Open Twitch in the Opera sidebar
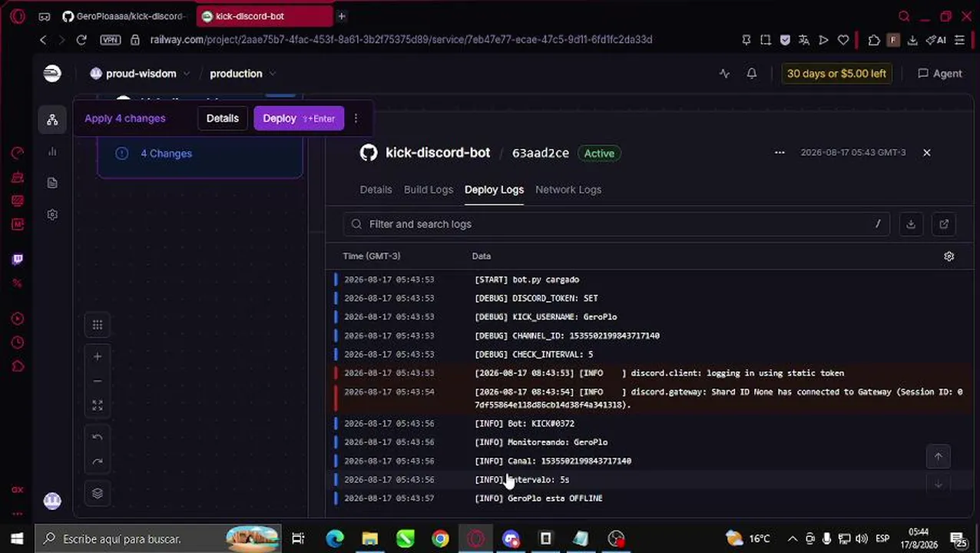 pyautogui.click(x=18, y=260)
